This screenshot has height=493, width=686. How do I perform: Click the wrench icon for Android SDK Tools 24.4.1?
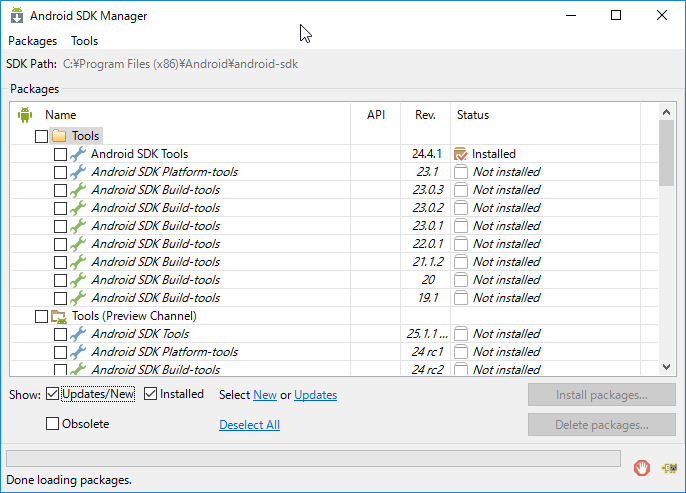click(78, 154)
